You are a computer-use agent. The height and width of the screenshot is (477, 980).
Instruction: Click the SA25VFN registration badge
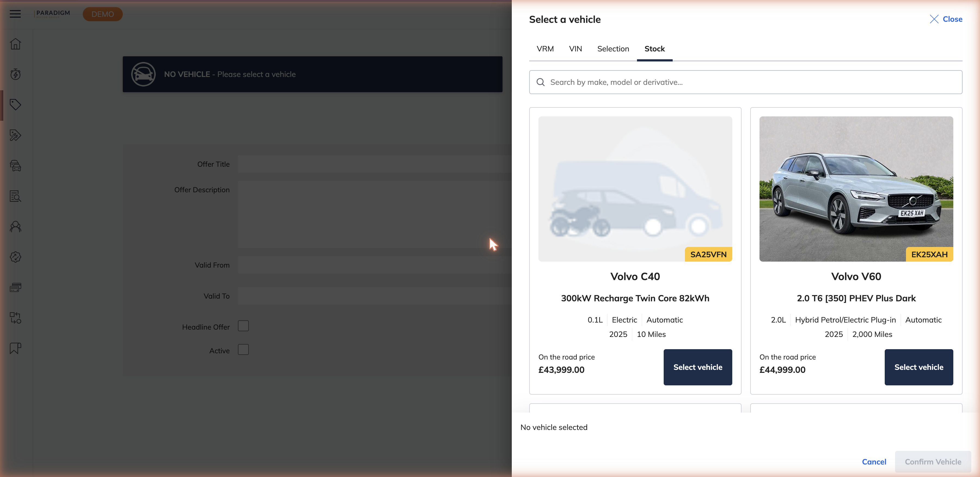pyautogui.click(x=708, y=254)
